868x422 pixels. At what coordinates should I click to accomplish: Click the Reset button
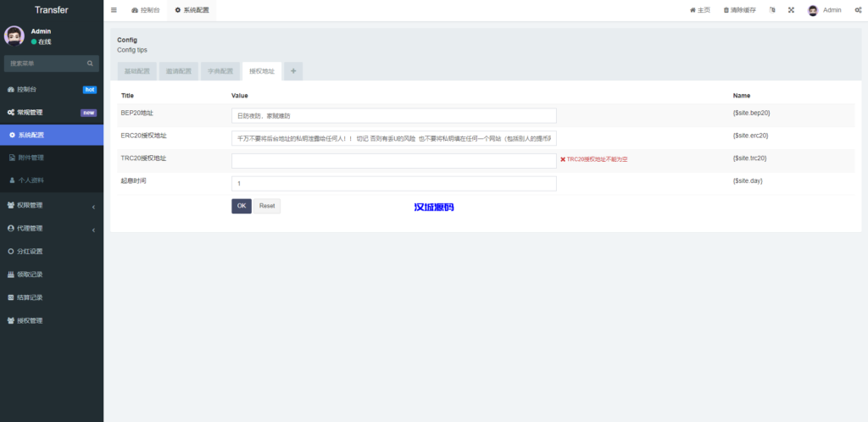point(267,206)
